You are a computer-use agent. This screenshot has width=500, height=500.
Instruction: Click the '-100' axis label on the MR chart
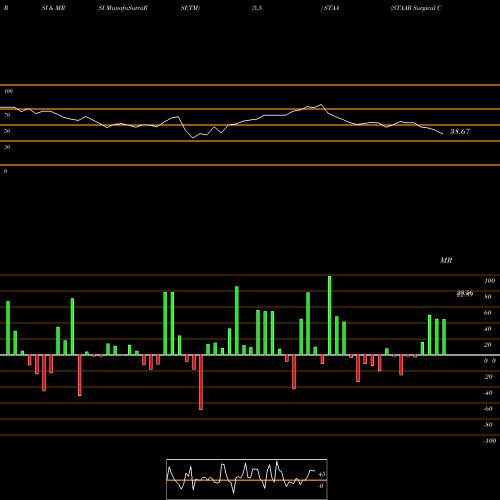[490, 441]
